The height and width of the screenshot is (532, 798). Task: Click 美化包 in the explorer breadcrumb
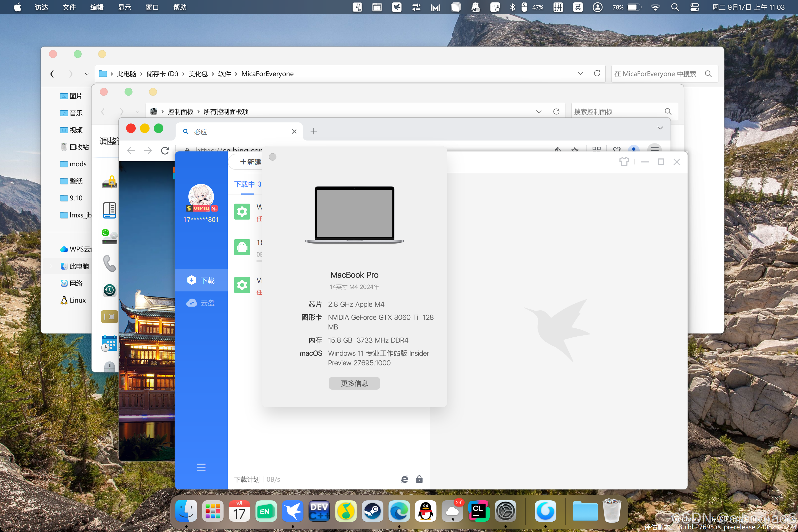(198, 74)
